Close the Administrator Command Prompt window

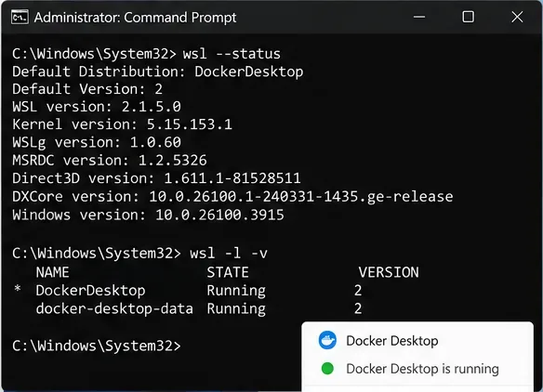(x=517, y=17)
